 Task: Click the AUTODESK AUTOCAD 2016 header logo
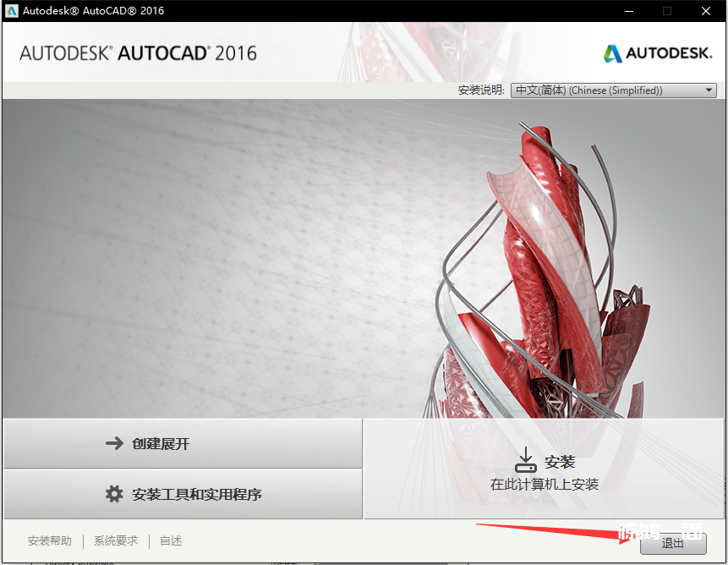[x=138, y=53]
